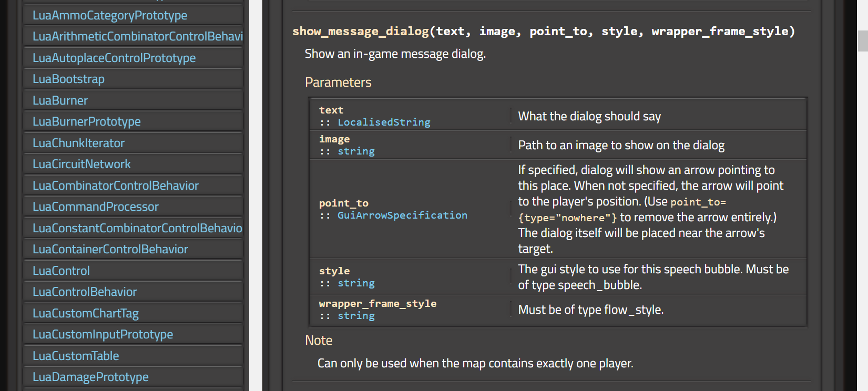Click the show_message_dialog method heading

[361, 32]
